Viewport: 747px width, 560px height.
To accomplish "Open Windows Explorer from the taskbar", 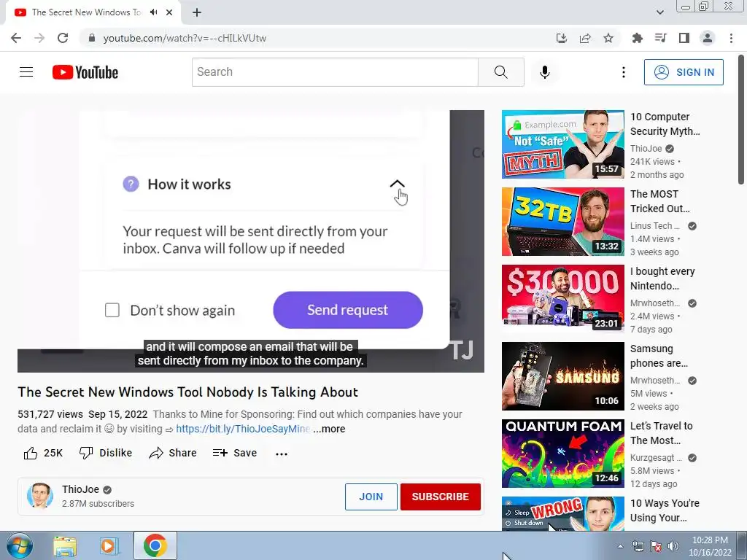I will [x=65, y=545].
